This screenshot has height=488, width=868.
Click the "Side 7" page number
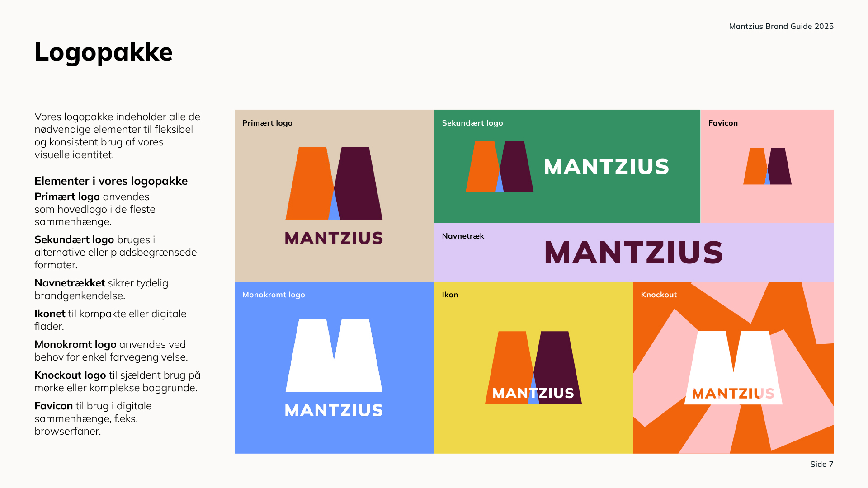point(821,464)
